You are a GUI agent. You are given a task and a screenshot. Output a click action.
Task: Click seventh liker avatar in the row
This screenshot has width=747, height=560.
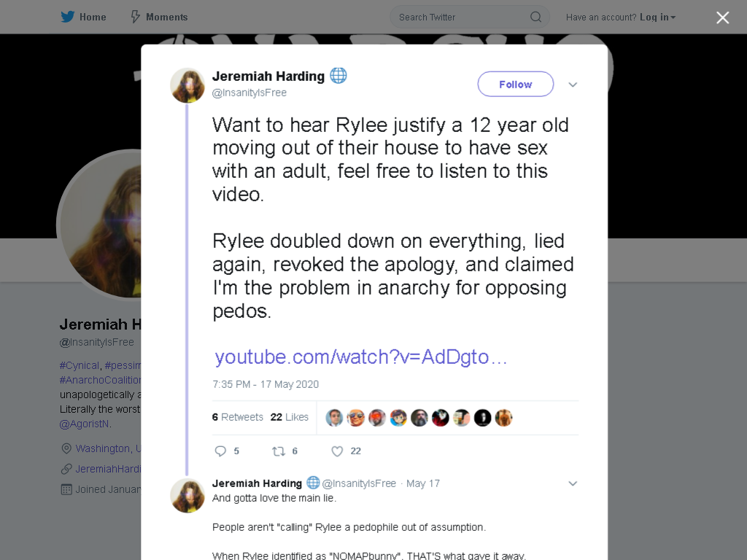tap(461, 418)
